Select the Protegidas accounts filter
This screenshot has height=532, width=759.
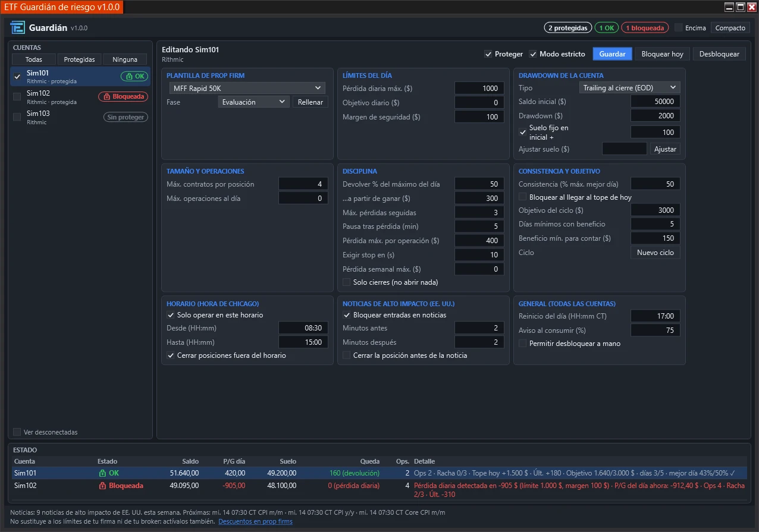pos(80,59)
